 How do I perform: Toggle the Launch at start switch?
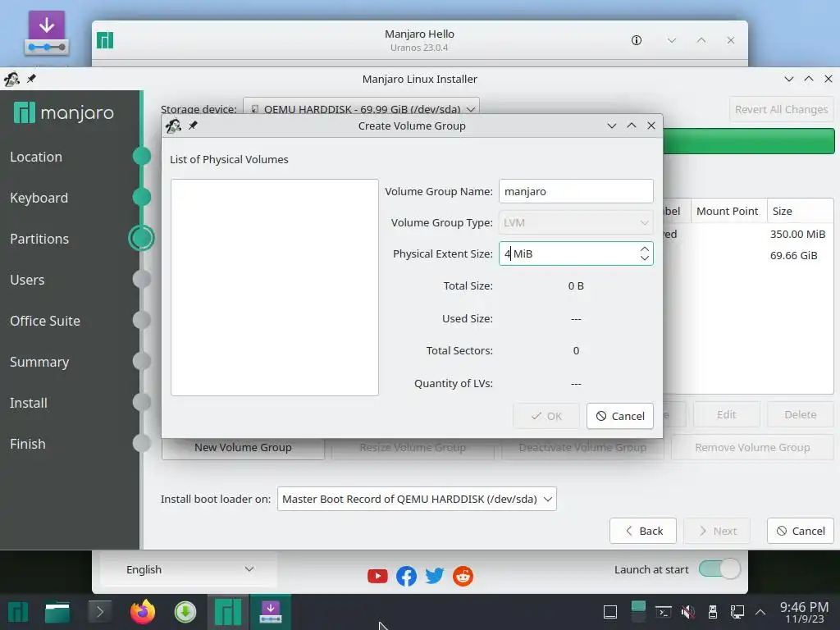tap(719, 569)
